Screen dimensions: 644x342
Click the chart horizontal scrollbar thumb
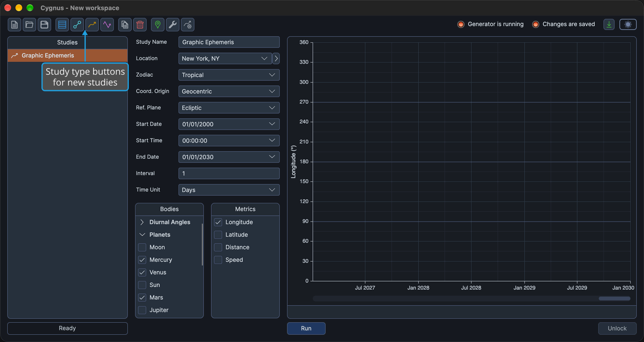(615, 299)
